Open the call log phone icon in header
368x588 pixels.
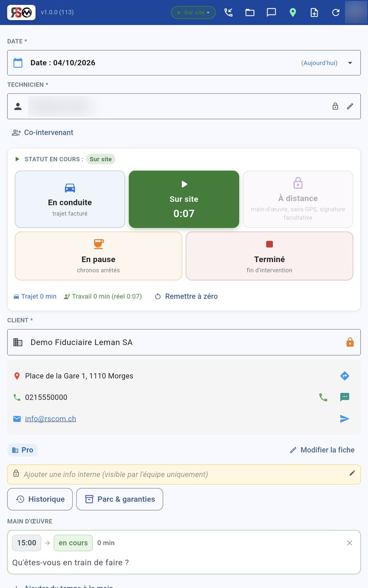coord(229,12)
